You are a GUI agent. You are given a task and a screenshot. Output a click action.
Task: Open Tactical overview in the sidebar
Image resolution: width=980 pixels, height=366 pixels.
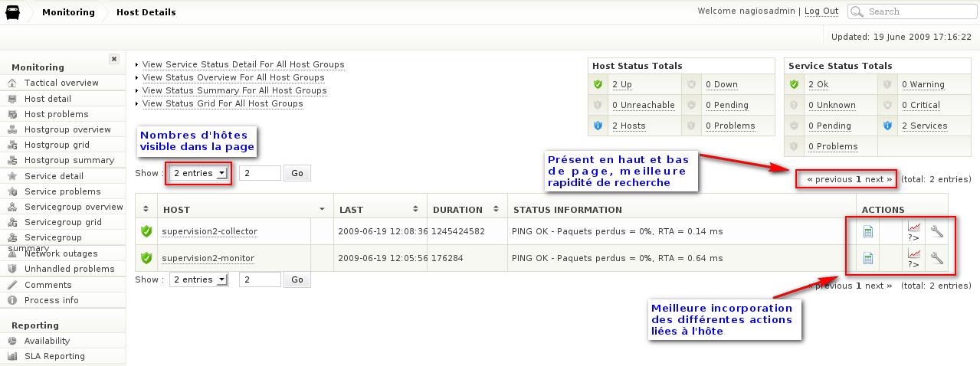[x=61, y=83]
